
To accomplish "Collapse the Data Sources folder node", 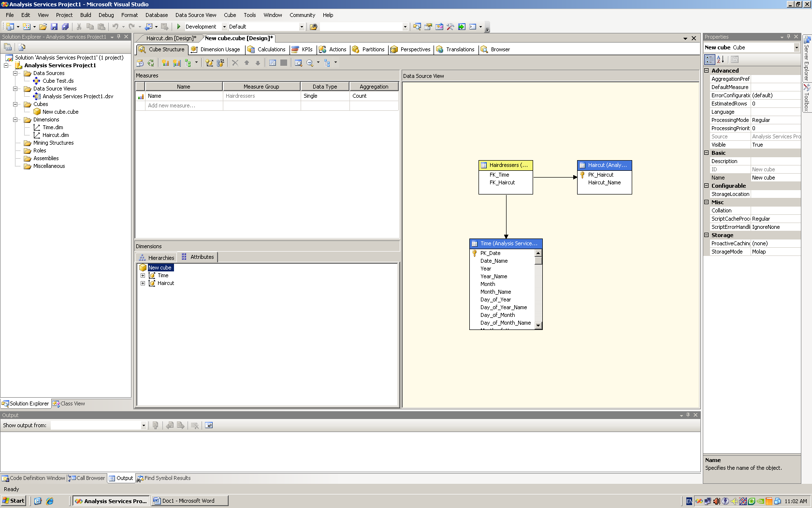I will coord(15,73).
